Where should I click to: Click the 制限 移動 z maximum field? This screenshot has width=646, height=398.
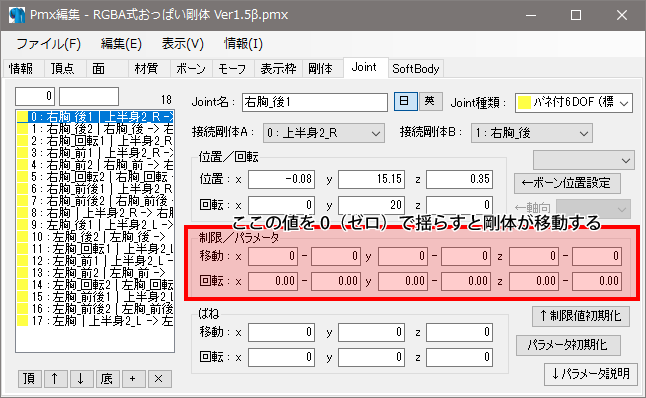tap(597, 256)
